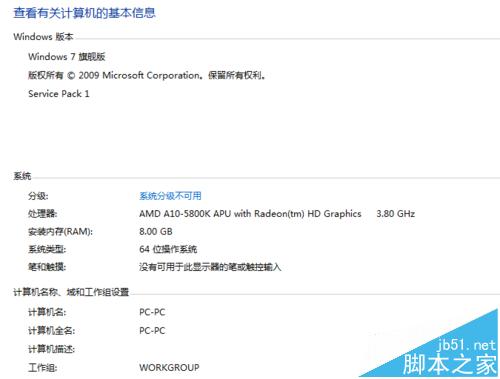Select the PC-PC value beside 计算机名

coord(152,312)
